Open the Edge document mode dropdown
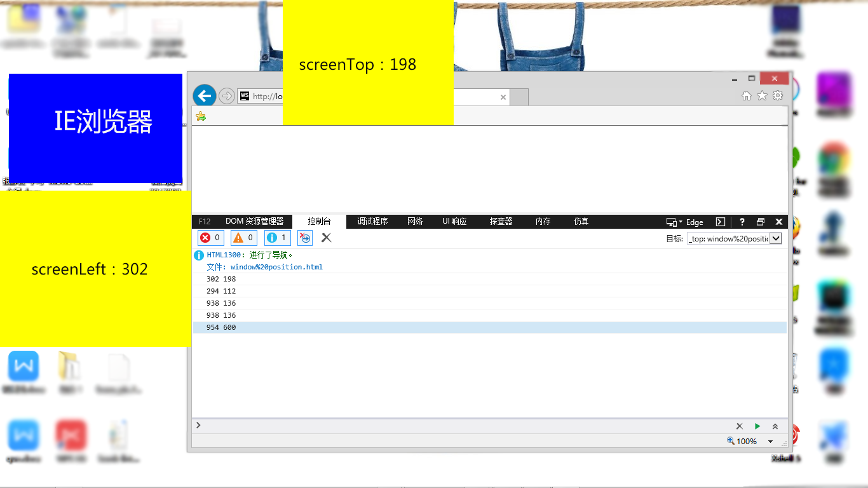The image size is (868, 488). tap(685, 222)
